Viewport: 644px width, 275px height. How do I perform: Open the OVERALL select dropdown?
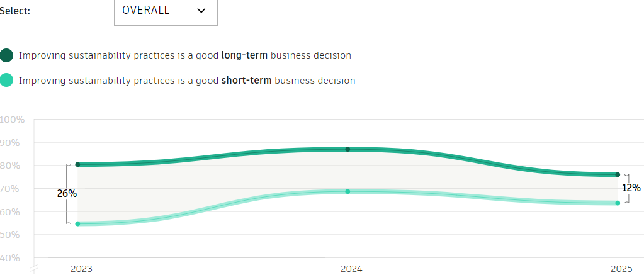point(165,11)
